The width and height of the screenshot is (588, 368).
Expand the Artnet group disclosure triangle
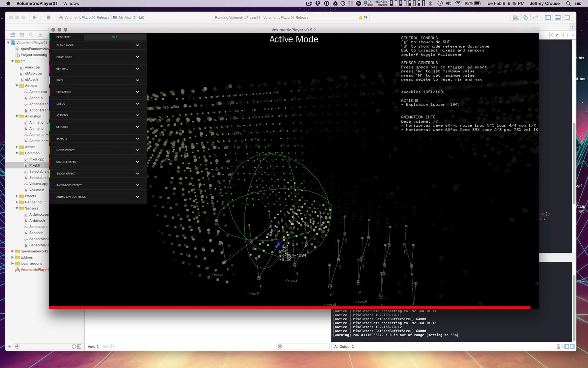coord(17,147)
